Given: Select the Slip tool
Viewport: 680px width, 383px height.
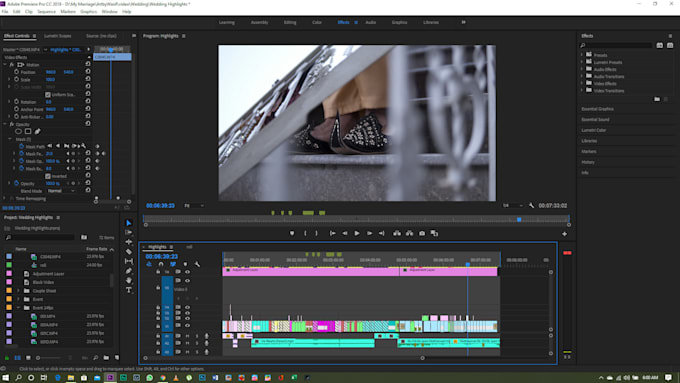Looking at the screenshot, I should click(x=129, y=261).
